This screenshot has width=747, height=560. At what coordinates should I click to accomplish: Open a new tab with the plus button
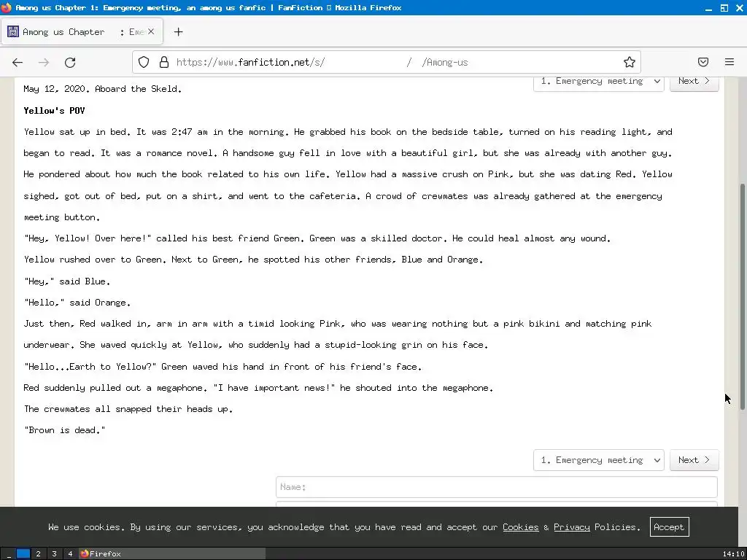coord(178,32)
